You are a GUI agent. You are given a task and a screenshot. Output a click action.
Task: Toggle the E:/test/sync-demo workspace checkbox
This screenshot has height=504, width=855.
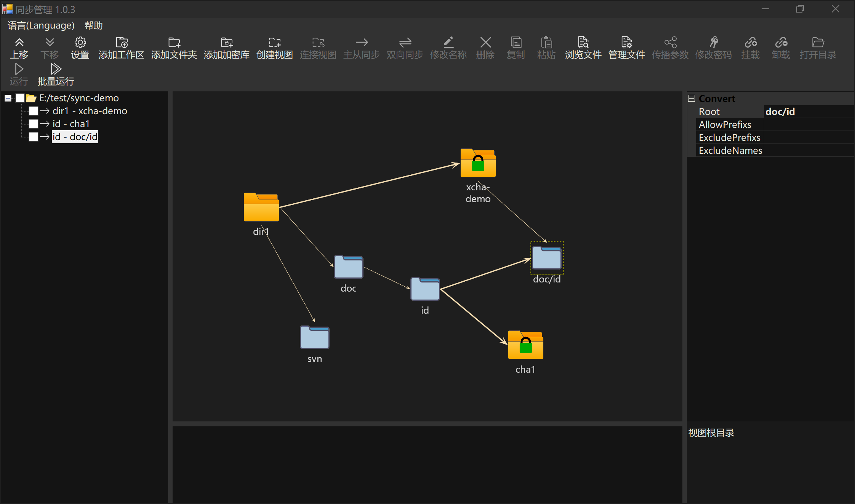tap(20, 98)
